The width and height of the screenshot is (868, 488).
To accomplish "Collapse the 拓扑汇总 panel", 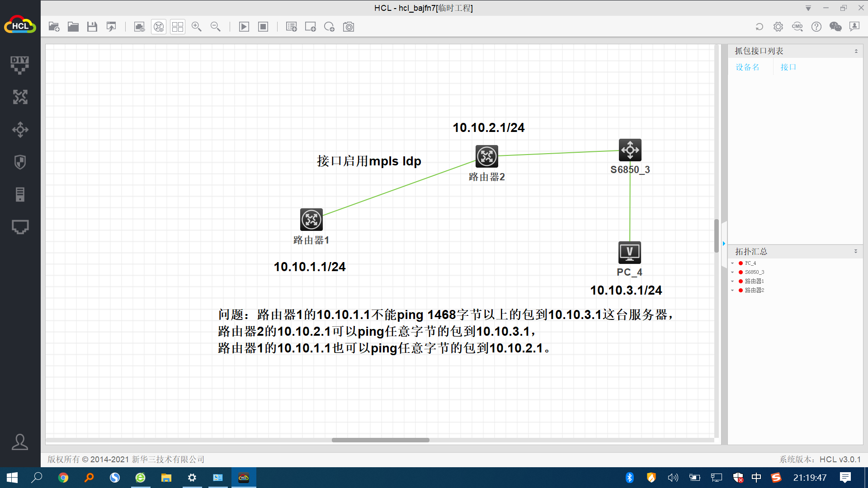I will click(x=855, y=251).
